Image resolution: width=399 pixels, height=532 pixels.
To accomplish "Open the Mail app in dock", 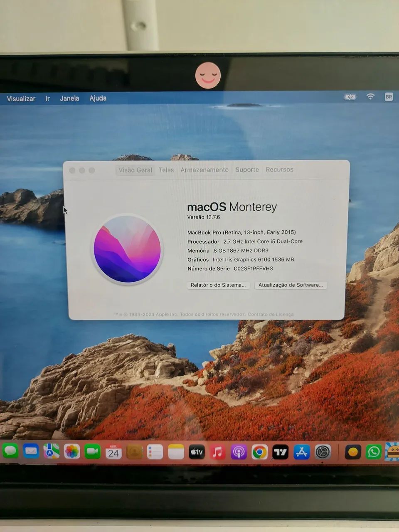I will (31, 451).
